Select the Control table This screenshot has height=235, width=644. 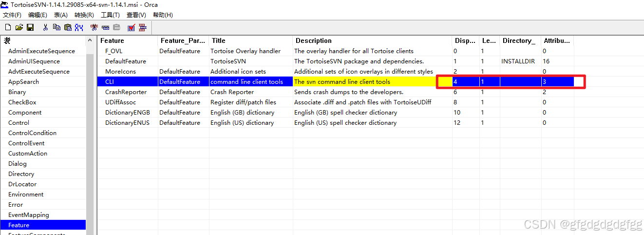(x=19, y=123)
